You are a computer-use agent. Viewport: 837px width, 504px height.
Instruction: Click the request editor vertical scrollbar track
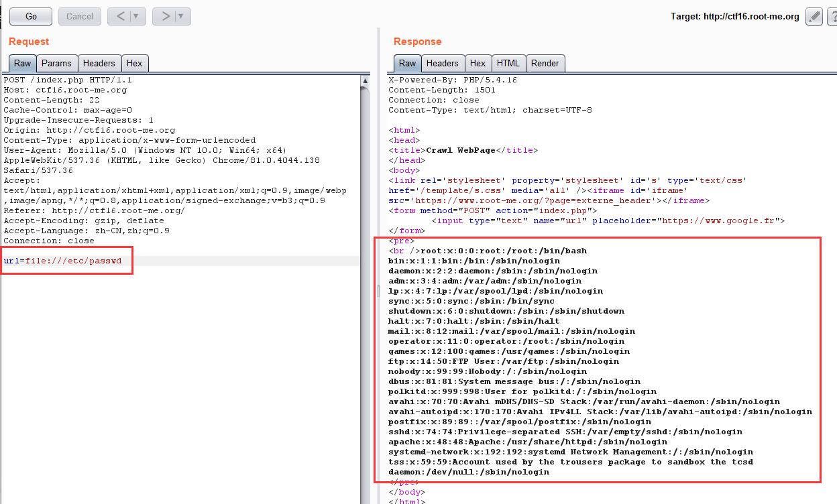pyautogui.click(x=365, y=295)
